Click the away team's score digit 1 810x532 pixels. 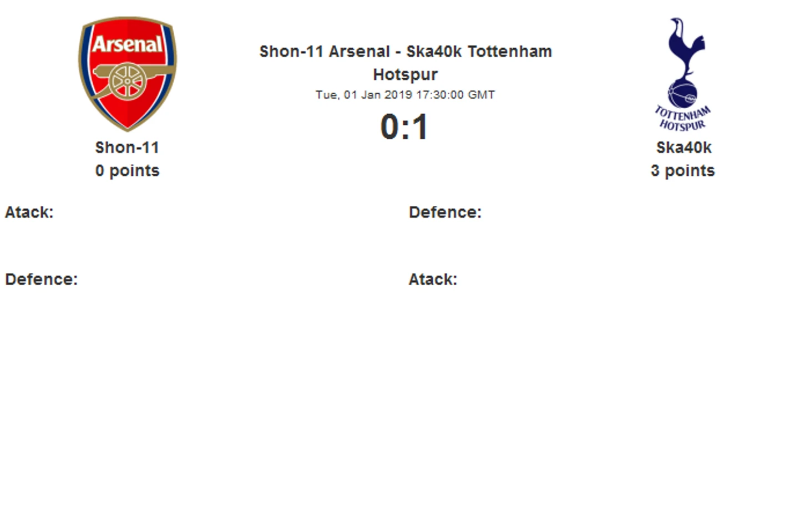pyautogui.click(x=419, y=127)
